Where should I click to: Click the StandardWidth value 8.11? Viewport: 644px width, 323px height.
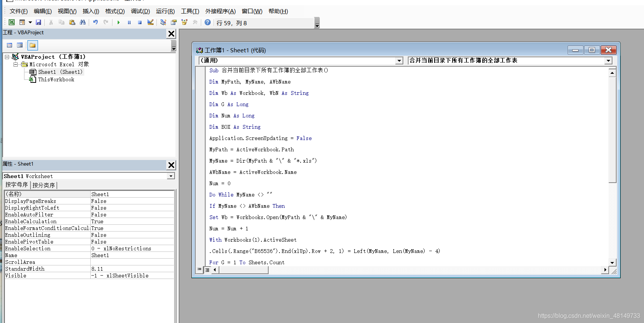[132, 269]
